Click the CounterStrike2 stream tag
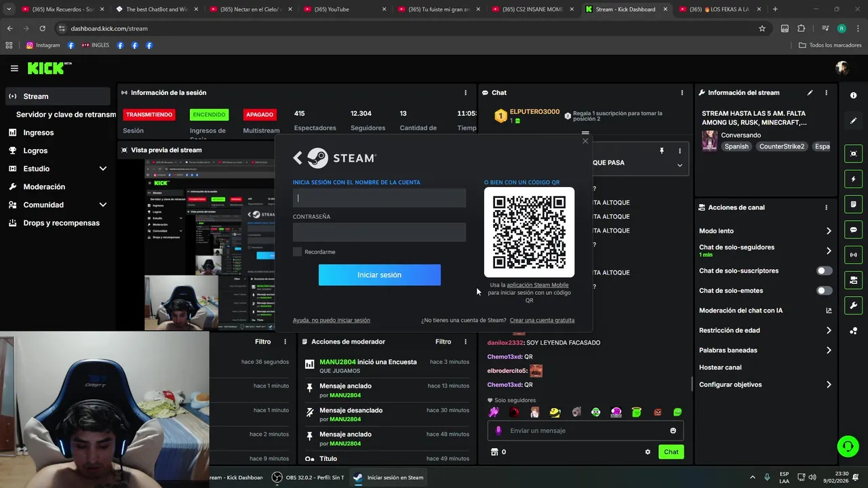 coord(782,146)
